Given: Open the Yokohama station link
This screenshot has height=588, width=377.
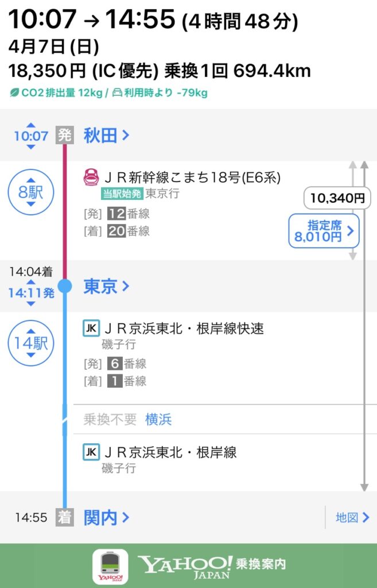Looking at the screenshot, I should [158, 420].
